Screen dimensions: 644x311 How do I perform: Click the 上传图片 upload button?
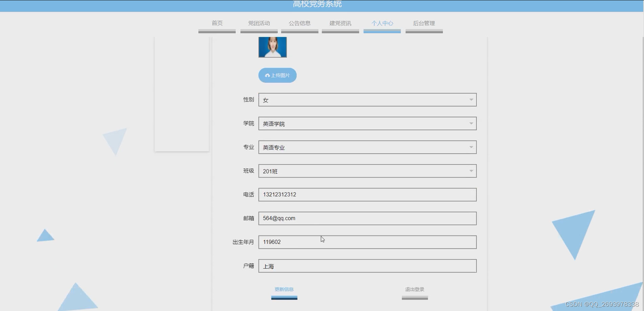coord(277,75)
